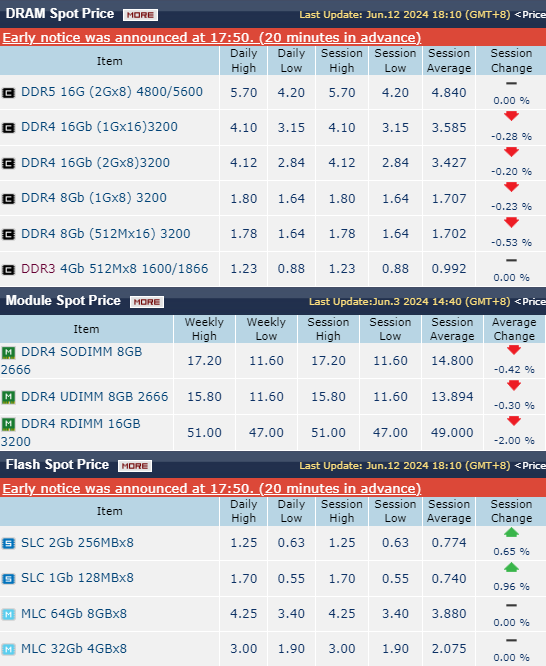Open DDR5 16G (2Gx8) 4800/5600 item link

(112, 92)
